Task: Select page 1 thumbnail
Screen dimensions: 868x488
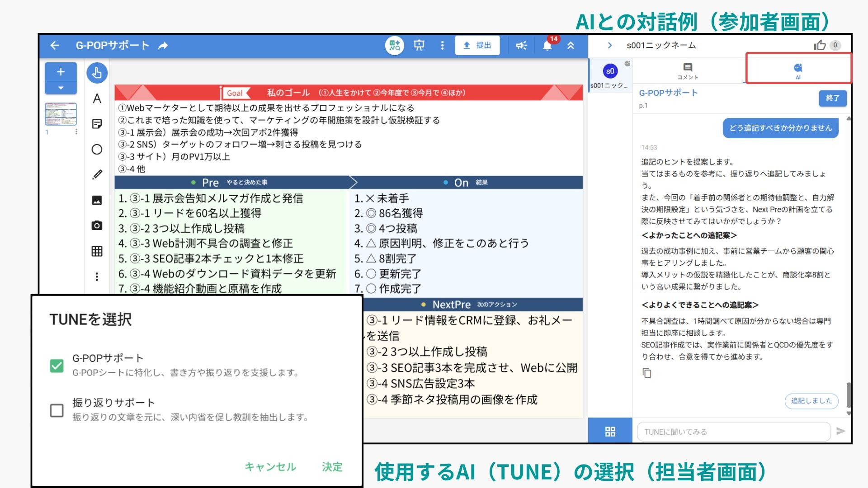Action: point(61,114)
